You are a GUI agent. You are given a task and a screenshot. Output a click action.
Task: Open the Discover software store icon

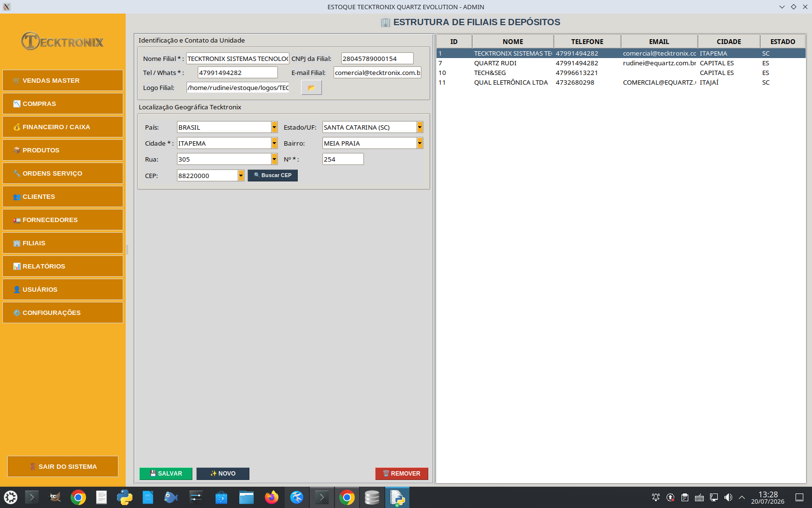[221, 497]
